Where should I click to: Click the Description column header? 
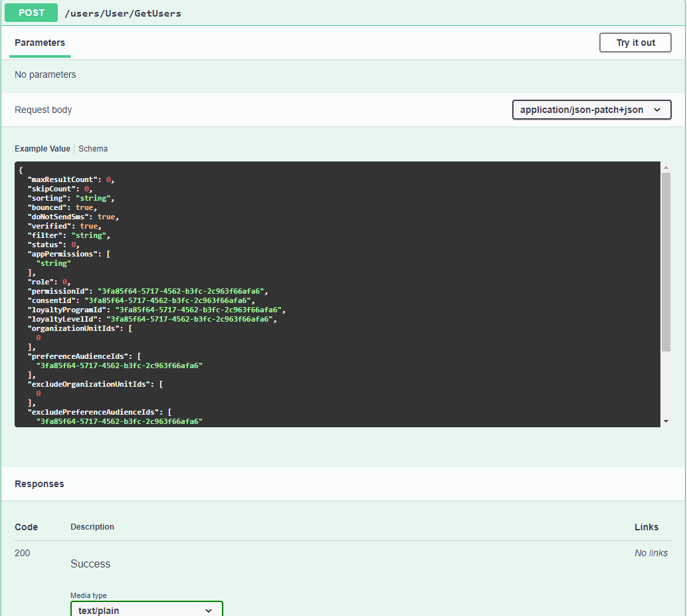pos(92,526)
